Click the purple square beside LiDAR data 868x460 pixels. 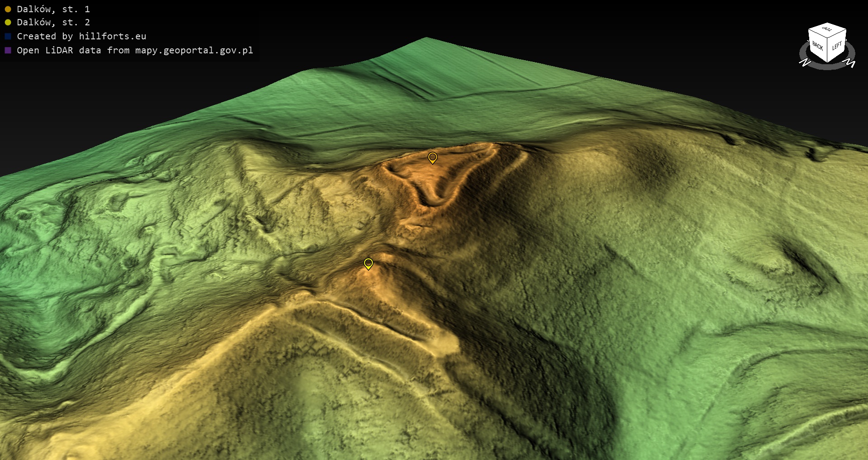tap(8, 50)
